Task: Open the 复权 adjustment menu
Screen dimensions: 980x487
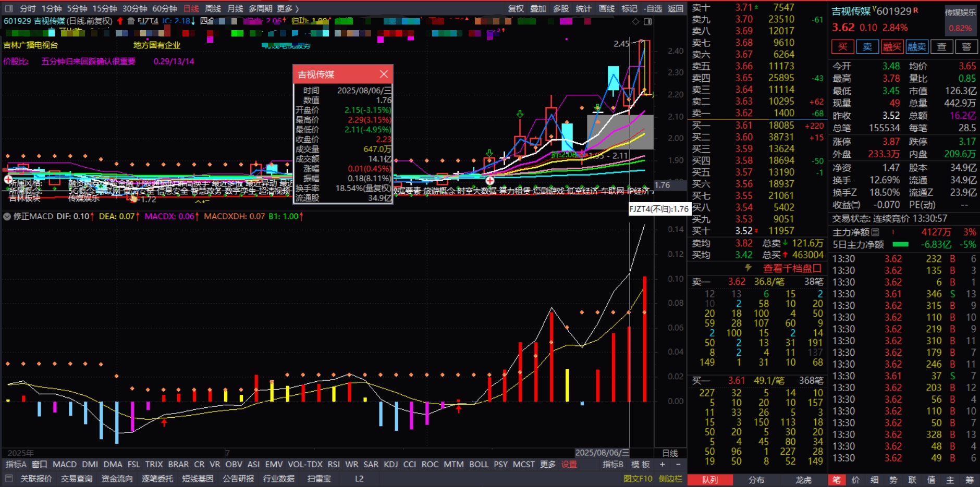Action: tap(516, 8)
